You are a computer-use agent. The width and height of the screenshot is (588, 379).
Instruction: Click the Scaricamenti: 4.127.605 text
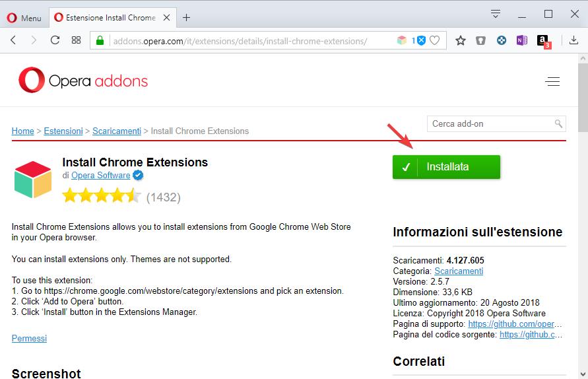click(x=438, y=260)
